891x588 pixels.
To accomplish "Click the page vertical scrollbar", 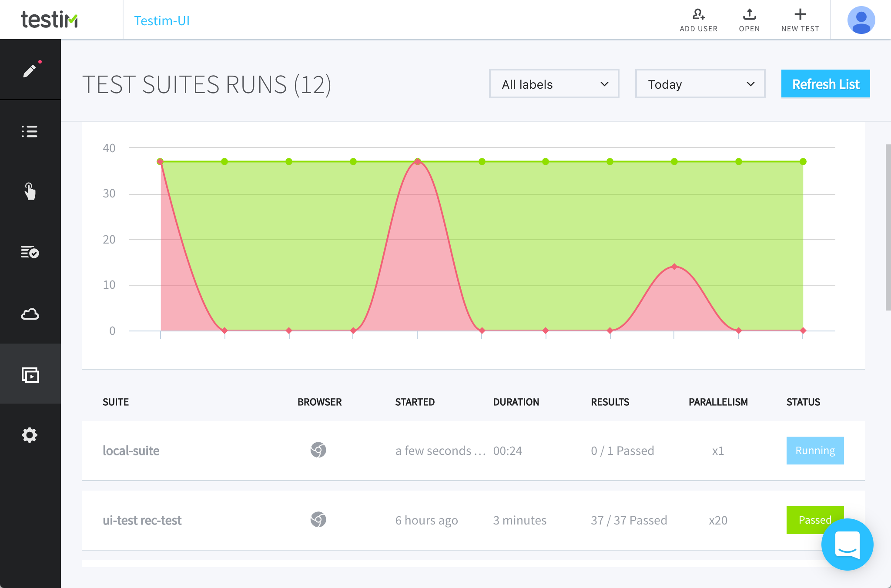I will click(x=888, y=227).
